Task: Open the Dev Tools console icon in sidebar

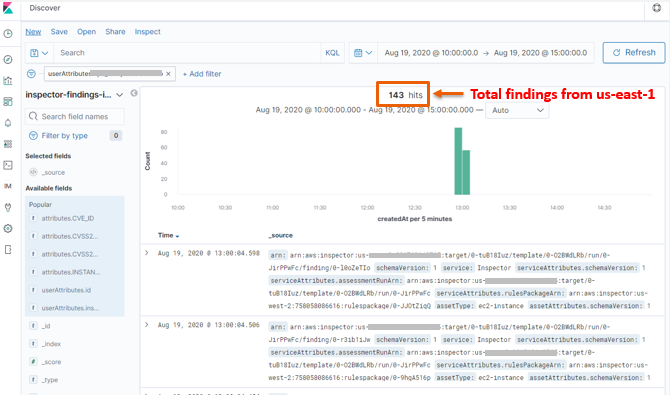Action: (8, 165)
